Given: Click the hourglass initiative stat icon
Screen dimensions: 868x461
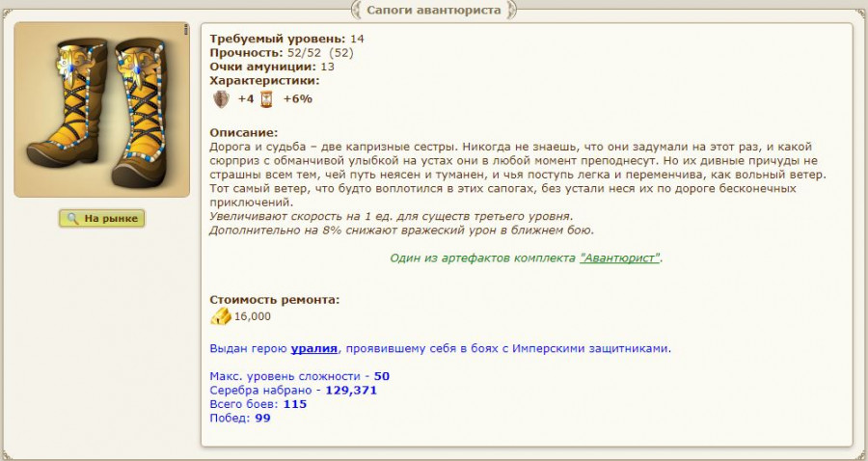Looking at the screenshot, I should click(267, 99).
